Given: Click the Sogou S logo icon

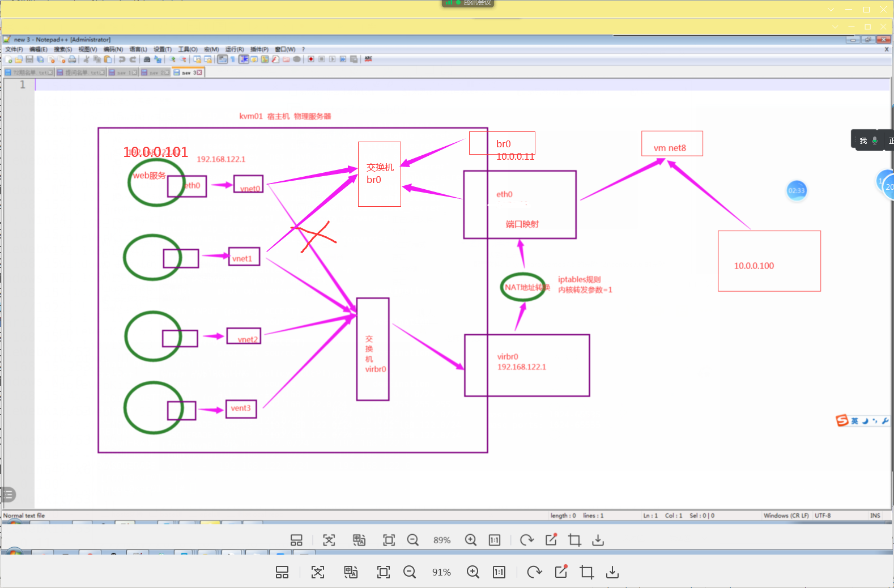Looking at the screenshot, I should pyautogui.click(x=842, y=420).
